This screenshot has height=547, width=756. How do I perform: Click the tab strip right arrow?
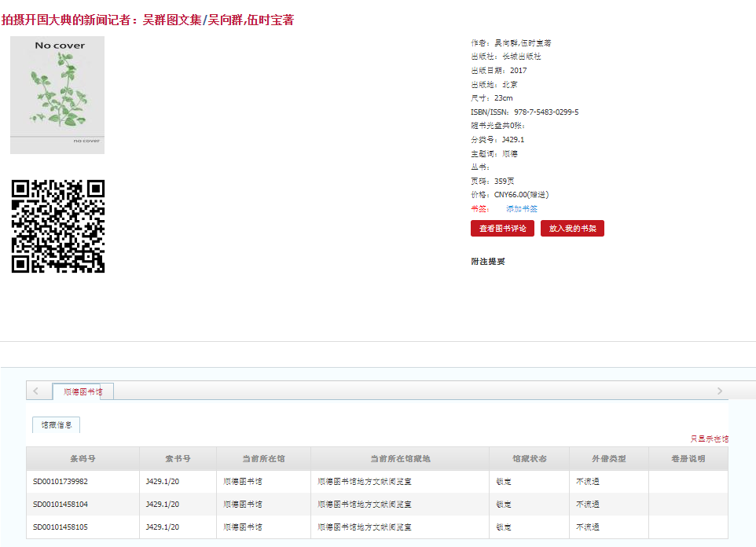click(x=720, y=391)
